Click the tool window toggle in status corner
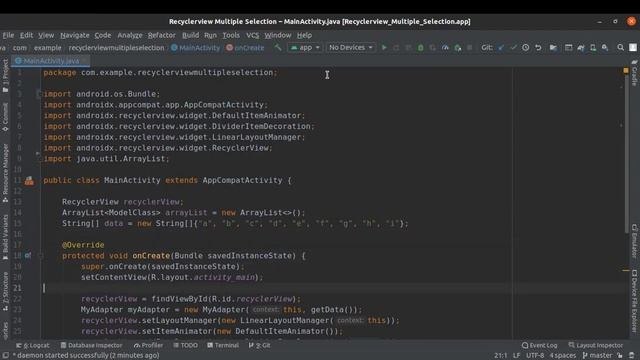The width and height of the screenshot is (640, 360). click(6, 356)
